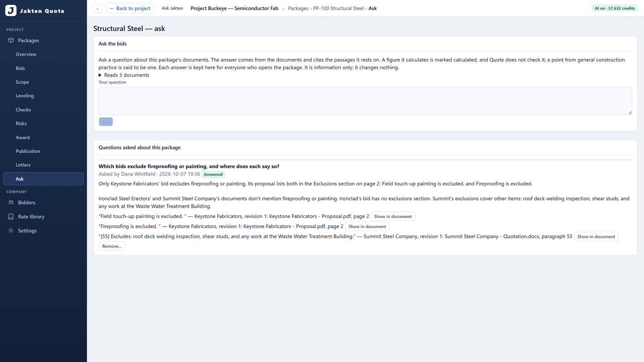The width and height of the screenshot is (644, 362).
Task: Click the Back to project button
Action: click(x=130, y=8)
